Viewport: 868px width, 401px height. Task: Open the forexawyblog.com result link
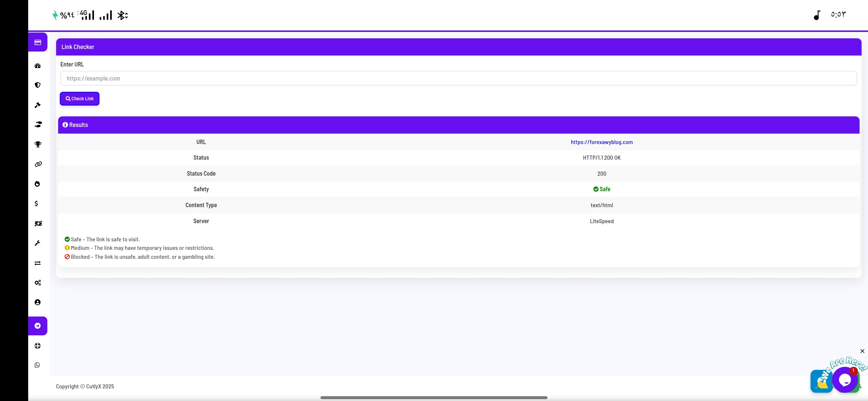click(601, 142)
